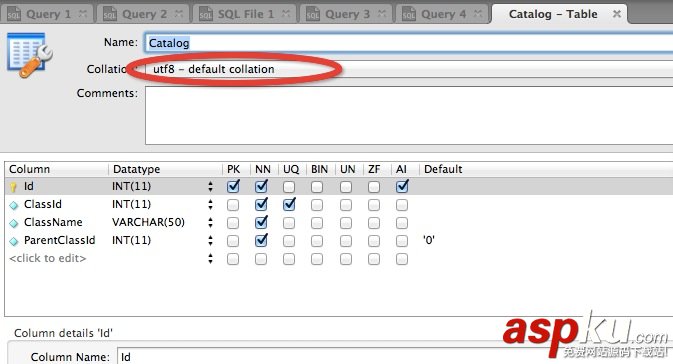Disable AI auto increment for Id column
Screen dimensions: 673x364
tap(402, 186)
